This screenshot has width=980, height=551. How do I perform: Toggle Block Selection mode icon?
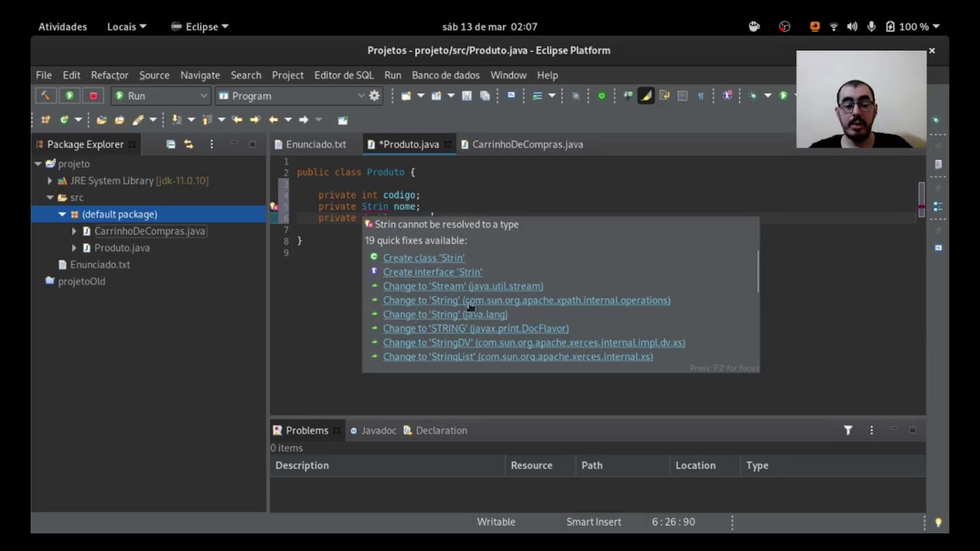[682, 96]
